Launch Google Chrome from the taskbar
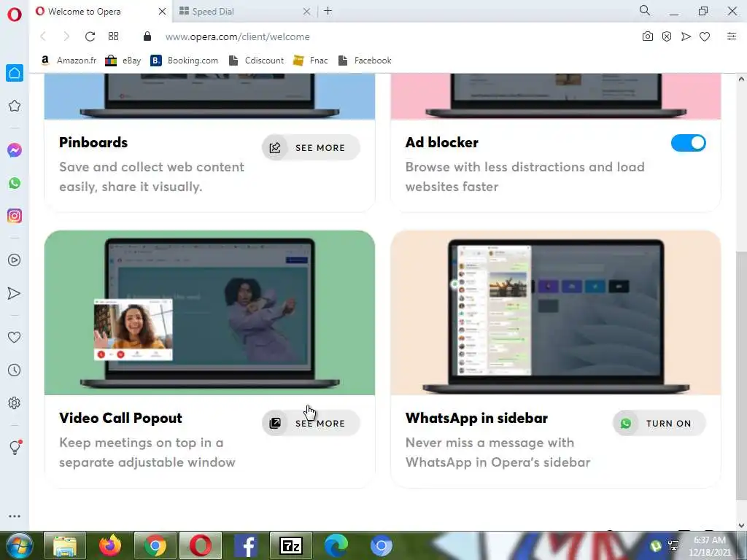This screenshot has height=560, width=747. tap(155, 545)
